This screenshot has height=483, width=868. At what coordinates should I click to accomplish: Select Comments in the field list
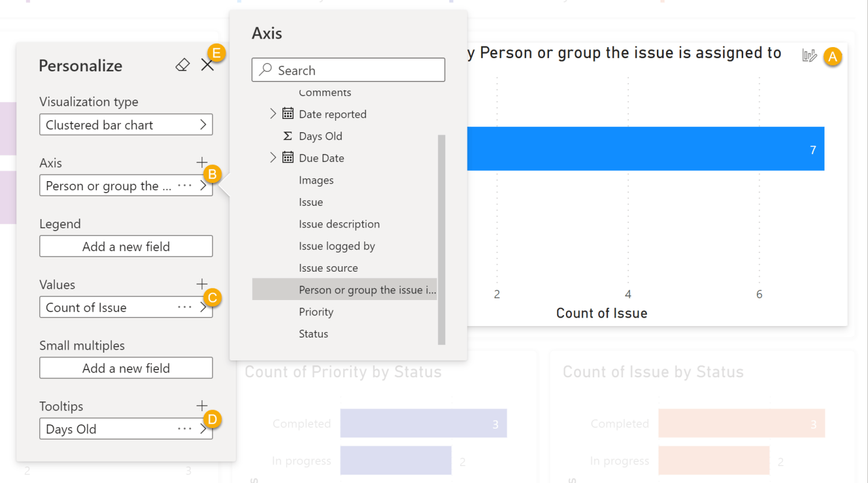point(325,92)
